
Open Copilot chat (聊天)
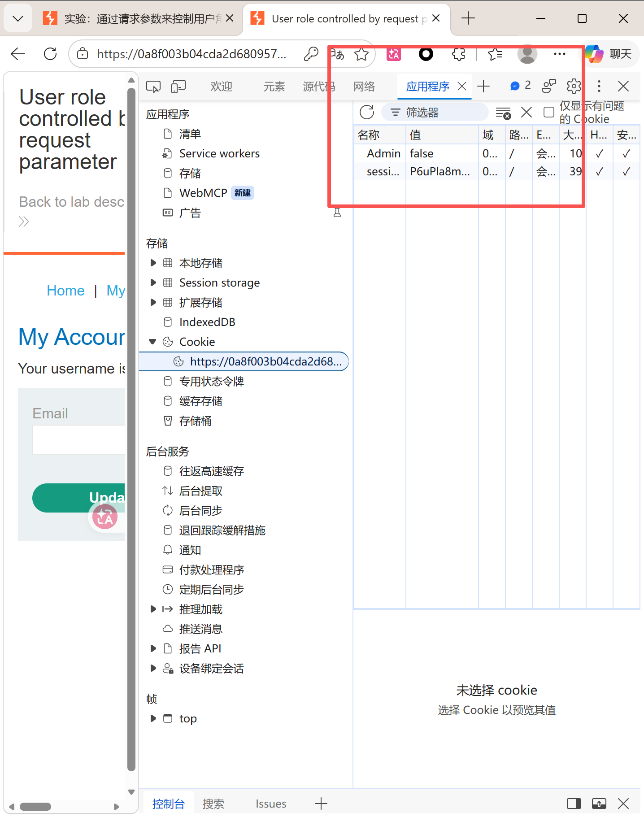point(609,54)
